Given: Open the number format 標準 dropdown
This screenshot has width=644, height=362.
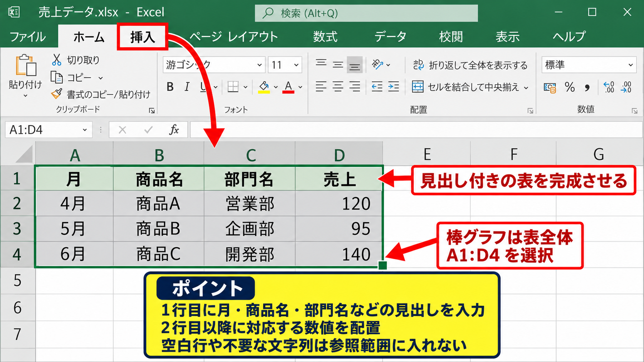Looking at the screenshot, I should coord(631,65).
